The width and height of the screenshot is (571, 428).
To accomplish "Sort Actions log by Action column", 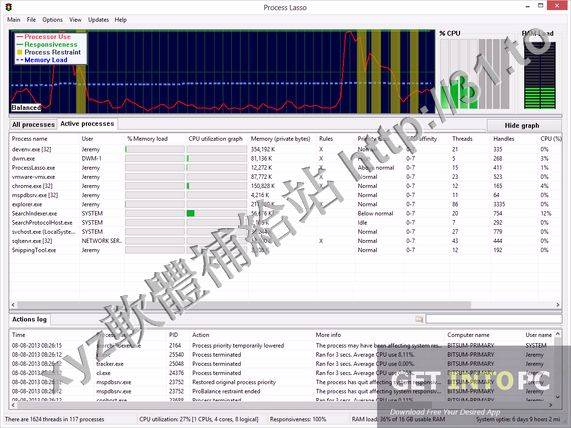I will tap(201, 335).
